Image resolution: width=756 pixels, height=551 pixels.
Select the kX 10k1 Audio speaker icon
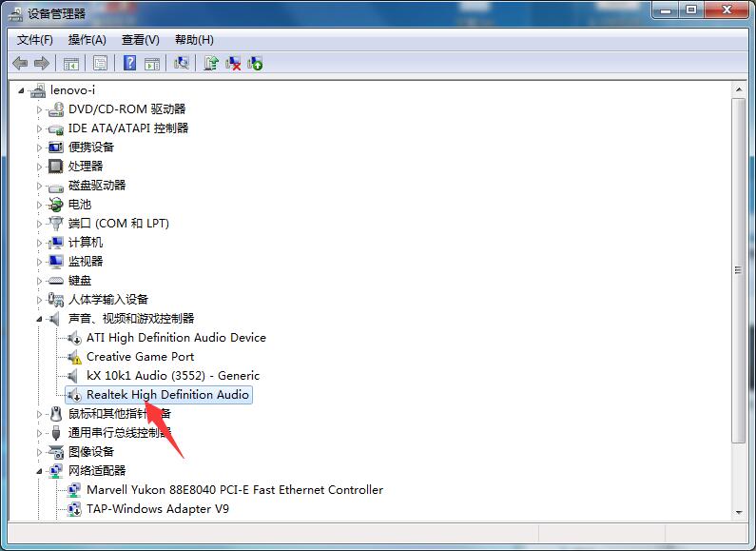(x=72, y=376)
